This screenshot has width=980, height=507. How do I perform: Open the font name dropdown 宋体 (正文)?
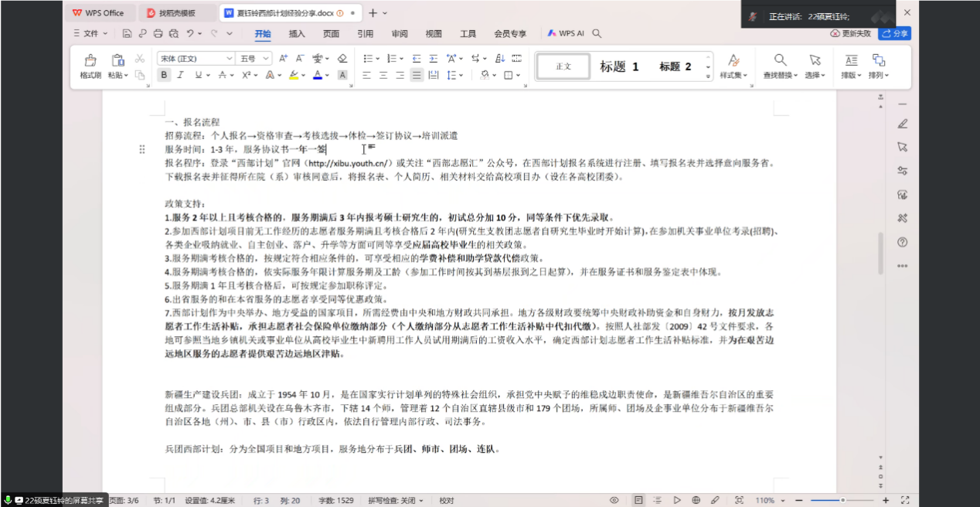(196, 59)
